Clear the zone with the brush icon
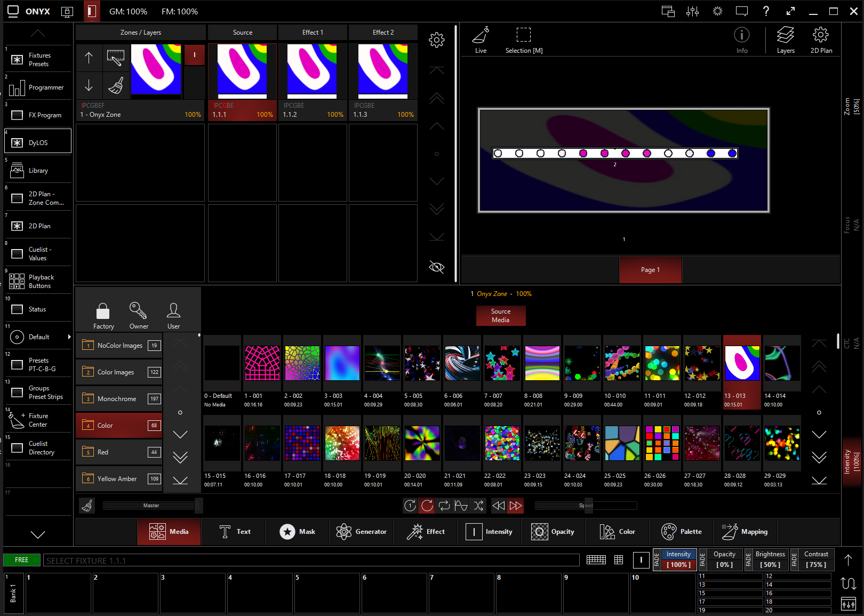The image size is (864, 616). point(116,85)
